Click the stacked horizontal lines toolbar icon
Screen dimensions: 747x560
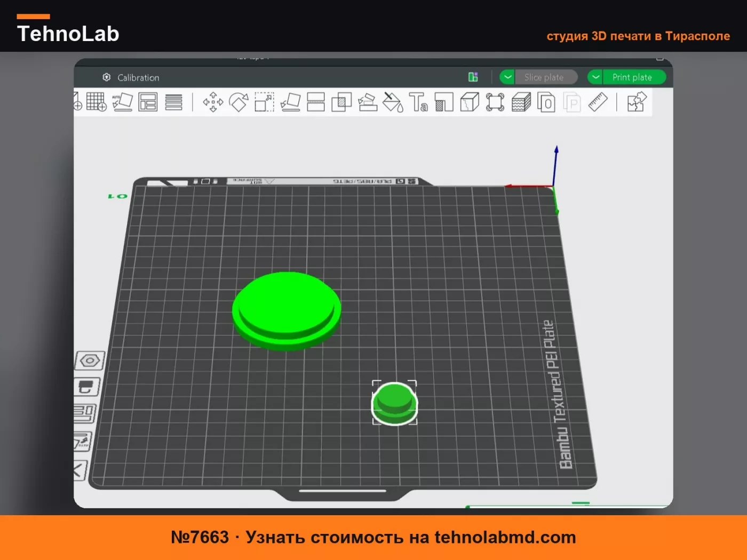point(173,102)
